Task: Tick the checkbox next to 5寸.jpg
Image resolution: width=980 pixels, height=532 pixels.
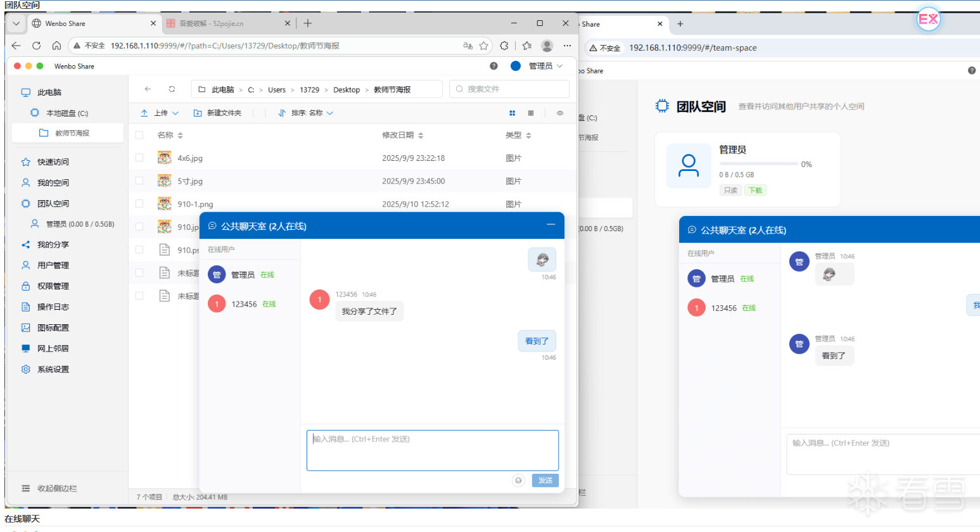Action: pos(139,181)
